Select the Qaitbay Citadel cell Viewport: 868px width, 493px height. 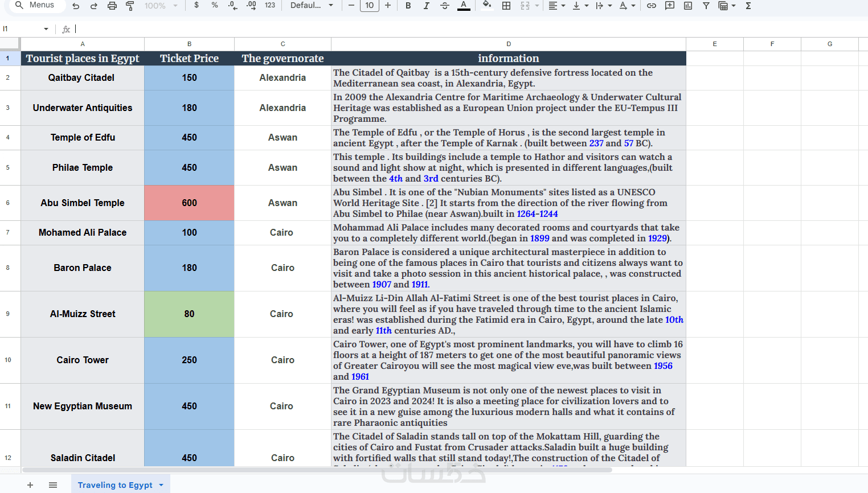click(x=83, y=77)
